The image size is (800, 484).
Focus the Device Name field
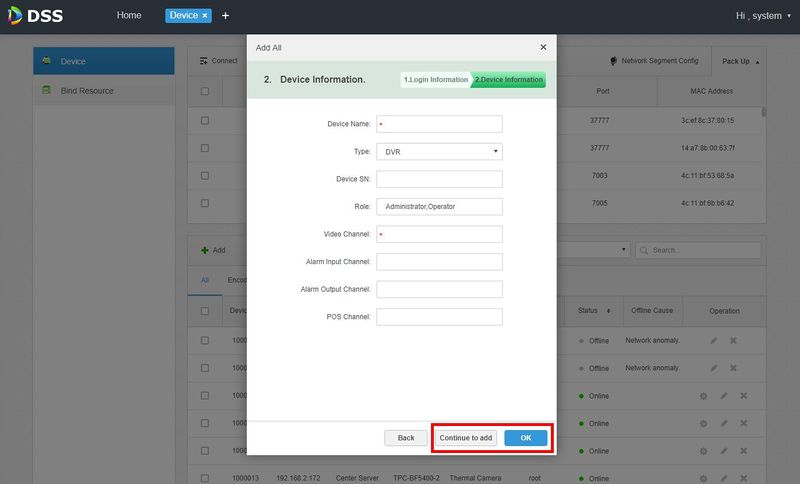click(x=439, y=124)
